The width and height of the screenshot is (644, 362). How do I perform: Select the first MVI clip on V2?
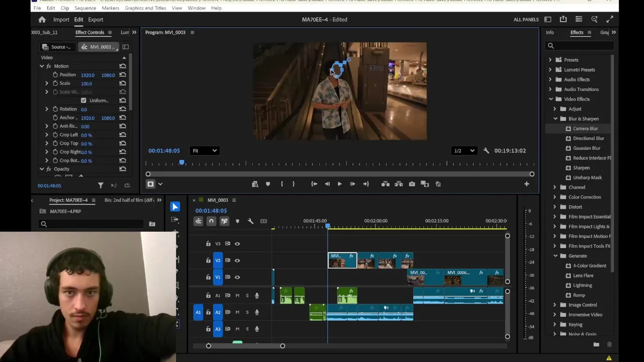[x=343, y=260]
